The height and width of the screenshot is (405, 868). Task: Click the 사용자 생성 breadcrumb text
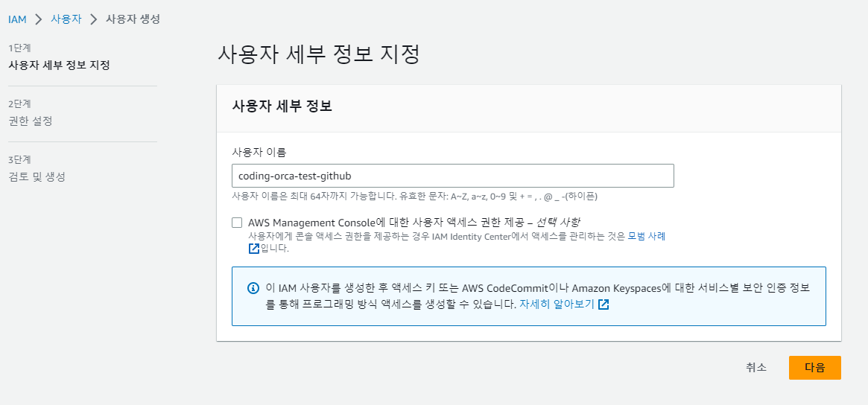point(133,19)
